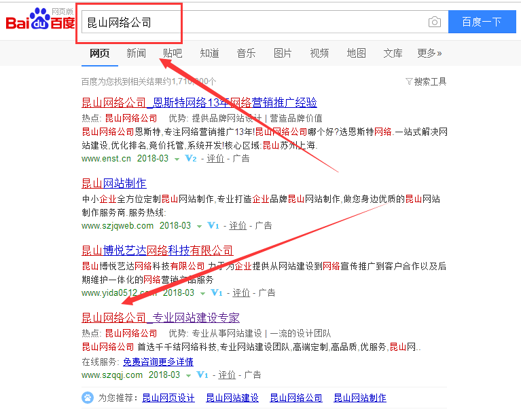This screenshot has height=420, width=521.
Task: Click into the search input field
Action: pos(251,22)
